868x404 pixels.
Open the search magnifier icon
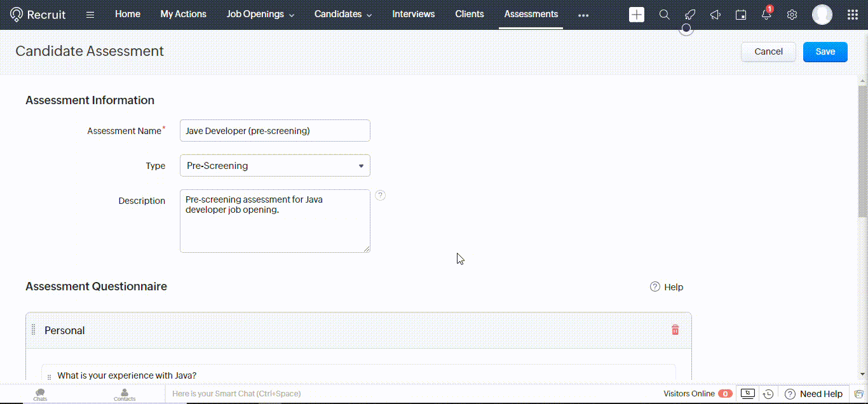[664, 15]
